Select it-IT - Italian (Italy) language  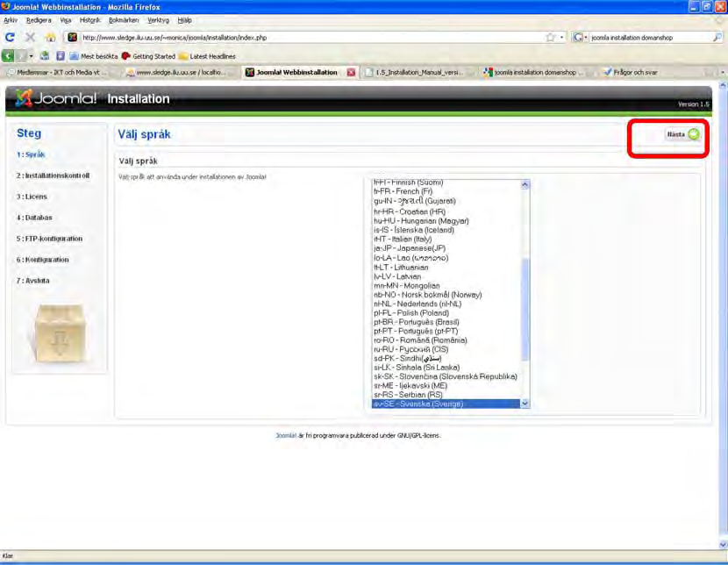pyautogui.click(x=446, y=240)
